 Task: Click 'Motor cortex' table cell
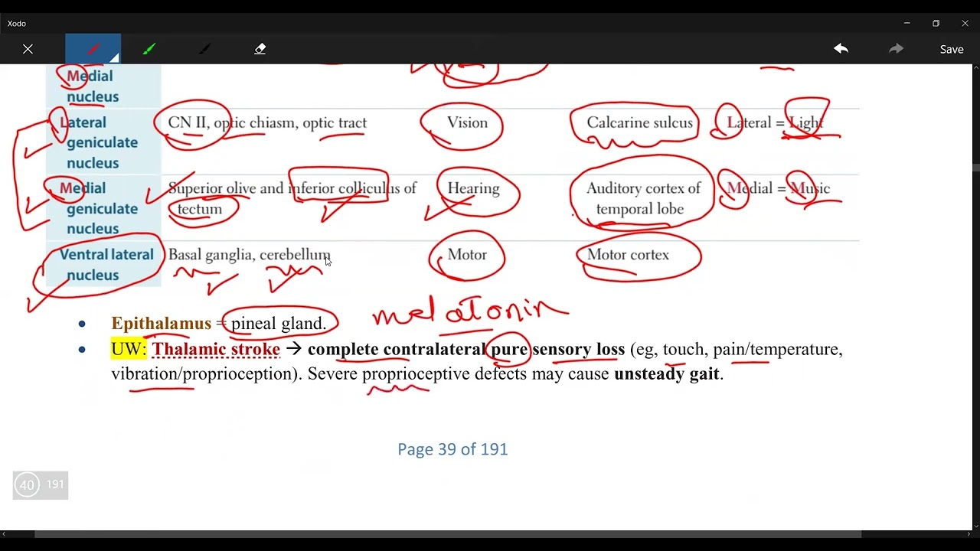click(628, 255)
